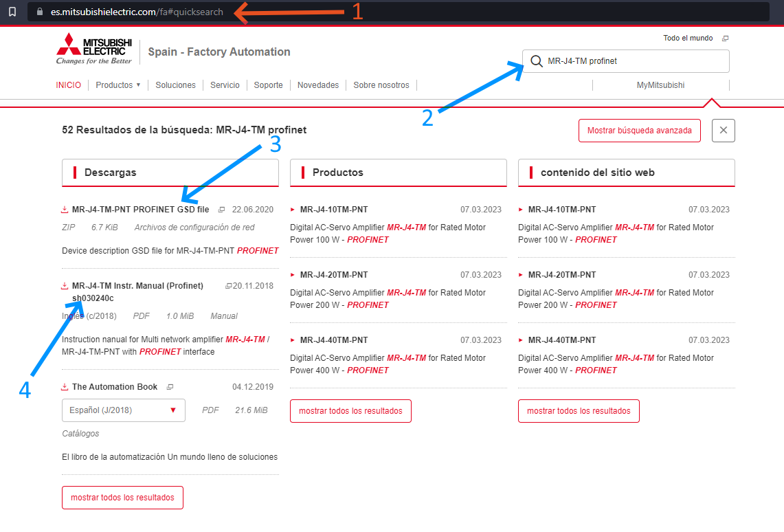Click the magnifier search icon
Viewport: 784px width, 532px height.
tap(537, 61)
